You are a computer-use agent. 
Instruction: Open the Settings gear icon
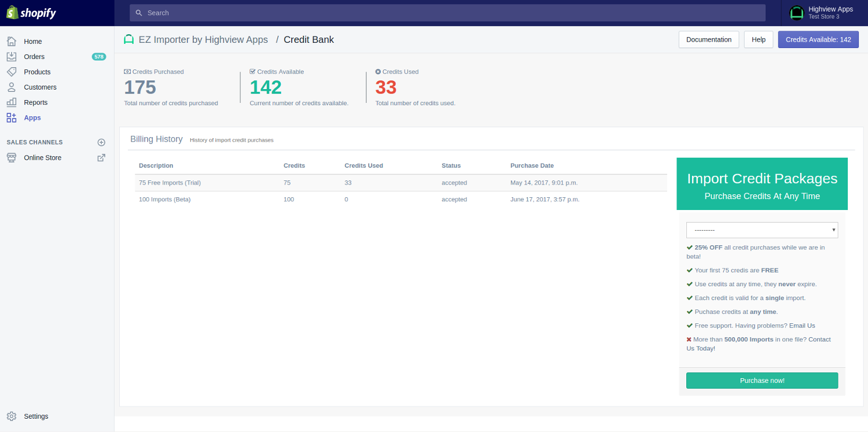coord(12,416)
